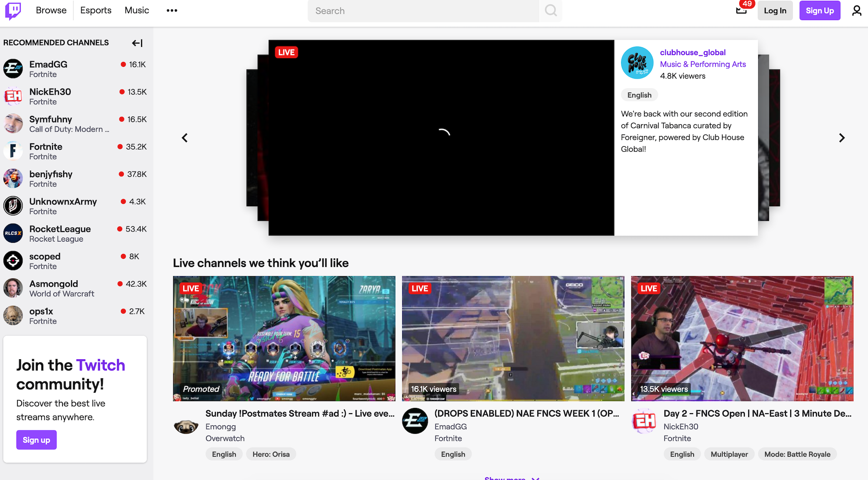
Task: Click the clubhouse_global channel avatar
Action: [637, 63]
